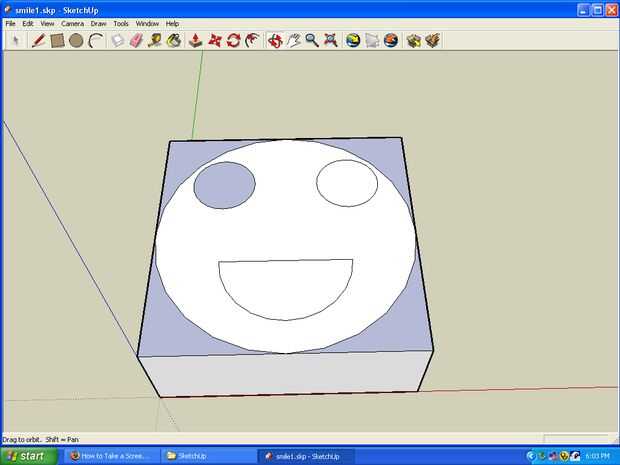Click the smiley's shaded left eye face
Image resolution: width=620 pixels, height=465 pixels.
224,186
